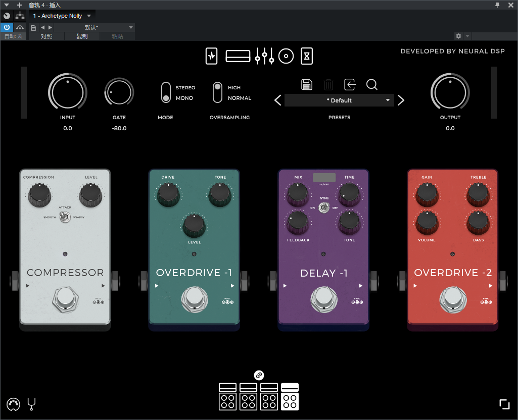Screen dimensions: 518x420
Task: Click the import preset icon
Action: click(350, 84)
